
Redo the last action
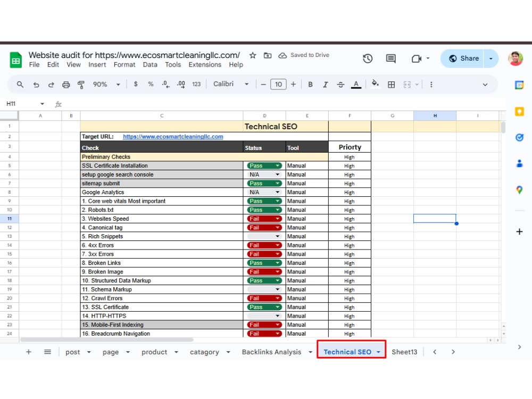[x=51, y=85]
